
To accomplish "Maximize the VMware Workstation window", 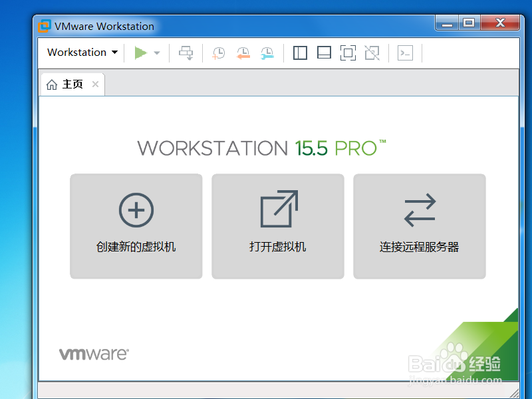I will [469, 23].
